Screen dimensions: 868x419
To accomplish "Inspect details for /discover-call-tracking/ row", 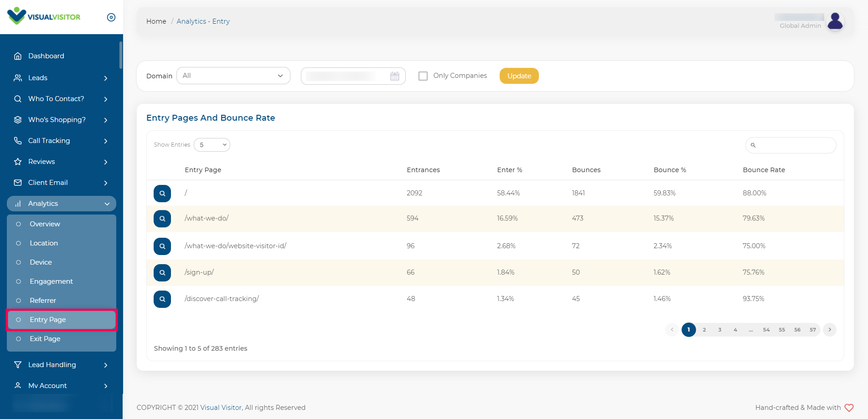I will click(x=162, y=299).
